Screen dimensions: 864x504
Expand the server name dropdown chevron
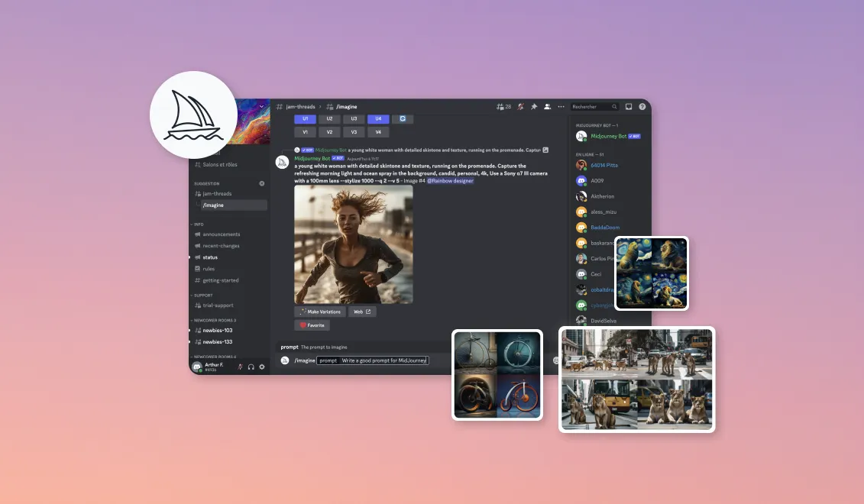click(x=262, y=106)
